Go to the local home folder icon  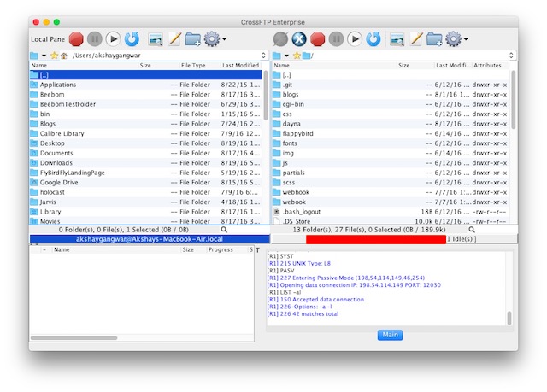point(64,56)
